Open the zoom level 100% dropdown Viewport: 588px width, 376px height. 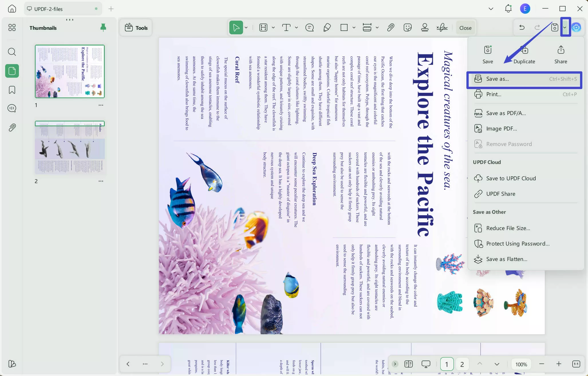click(x=521, y=364)
